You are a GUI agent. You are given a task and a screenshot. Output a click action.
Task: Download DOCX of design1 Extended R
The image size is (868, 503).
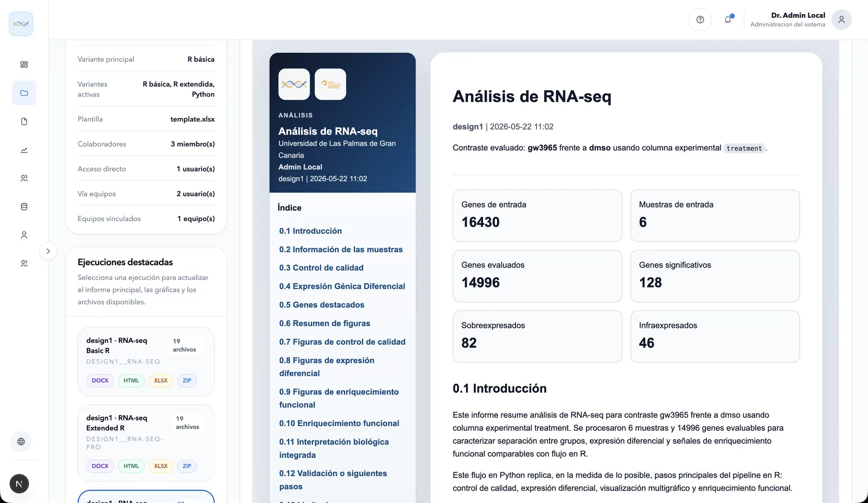[100, 466]
